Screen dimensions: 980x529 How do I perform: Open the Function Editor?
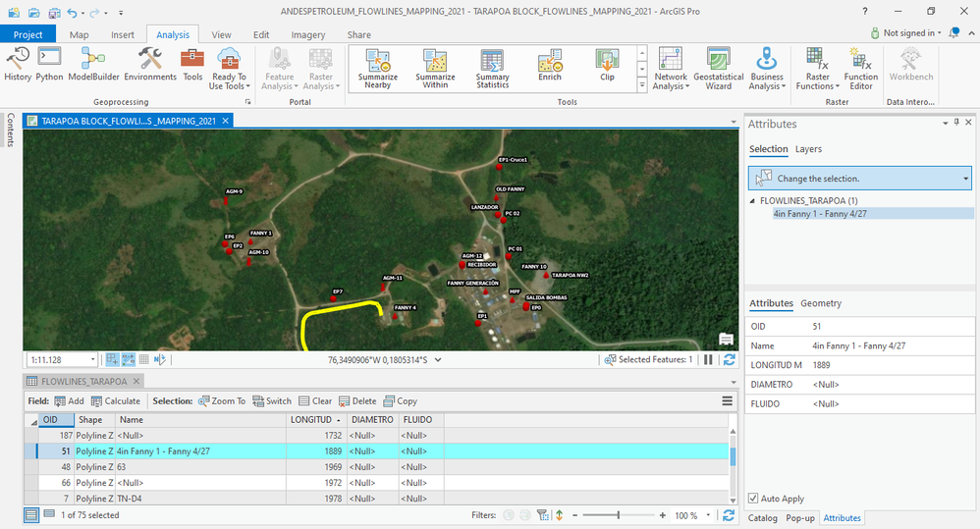[x=861, y=68]
